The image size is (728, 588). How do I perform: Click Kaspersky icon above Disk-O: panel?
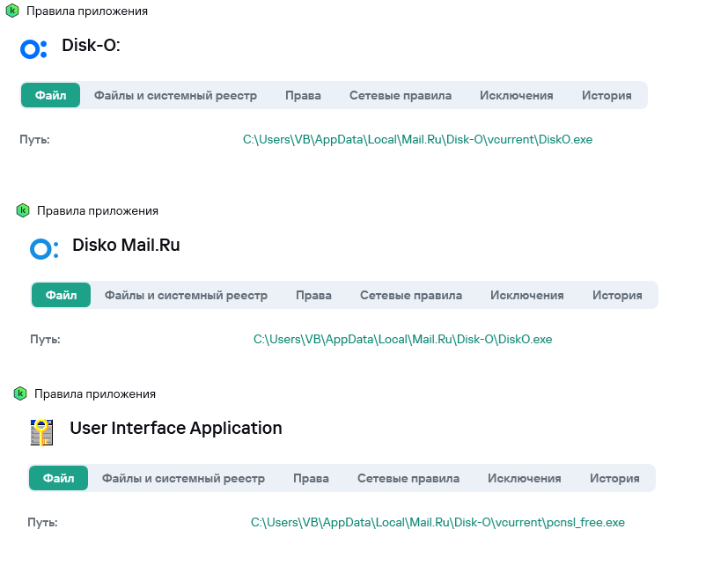pyautogui.click(x=12, y=11)
